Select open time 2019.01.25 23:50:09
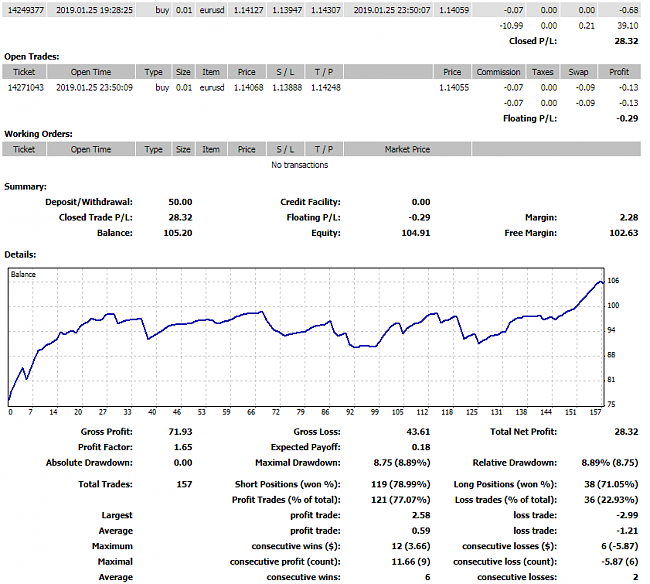 (x=95, y=87)
